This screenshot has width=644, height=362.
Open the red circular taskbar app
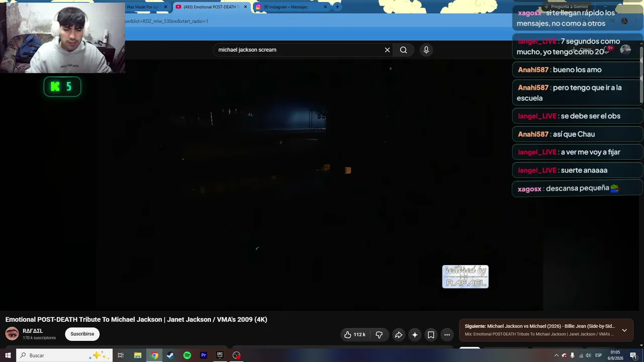click(x=236, y=355)
